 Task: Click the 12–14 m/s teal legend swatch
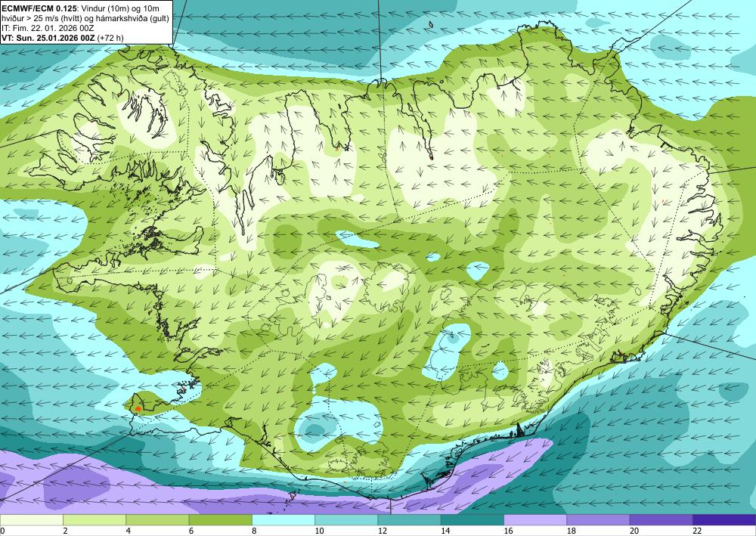[x=409, y=520]
